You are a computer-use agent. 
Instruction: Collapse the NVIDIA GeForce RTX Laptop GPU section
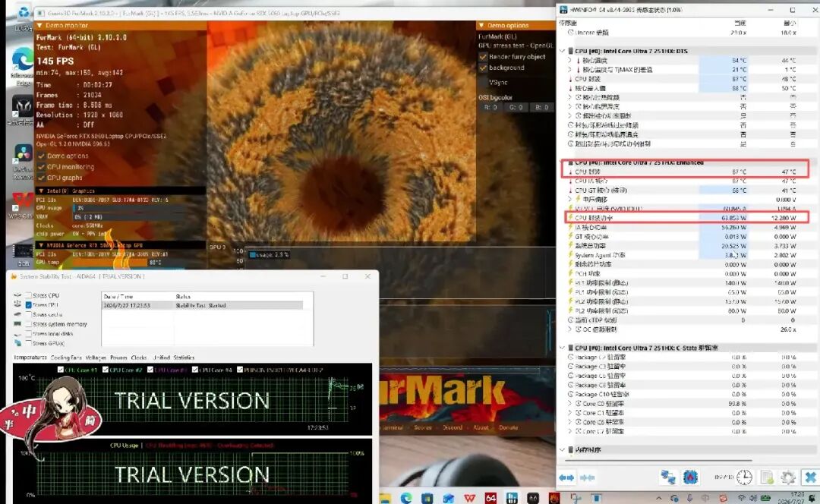coord(41,244)
